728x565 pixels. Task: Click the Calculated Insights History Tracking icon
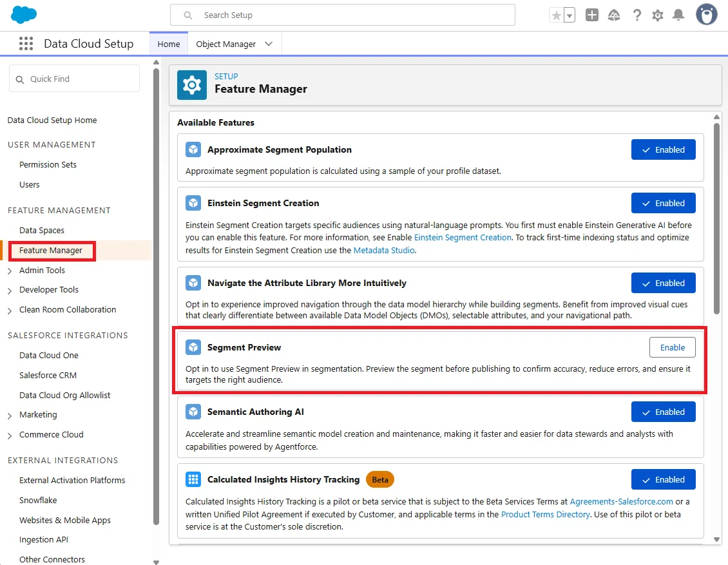coord(193,479)
